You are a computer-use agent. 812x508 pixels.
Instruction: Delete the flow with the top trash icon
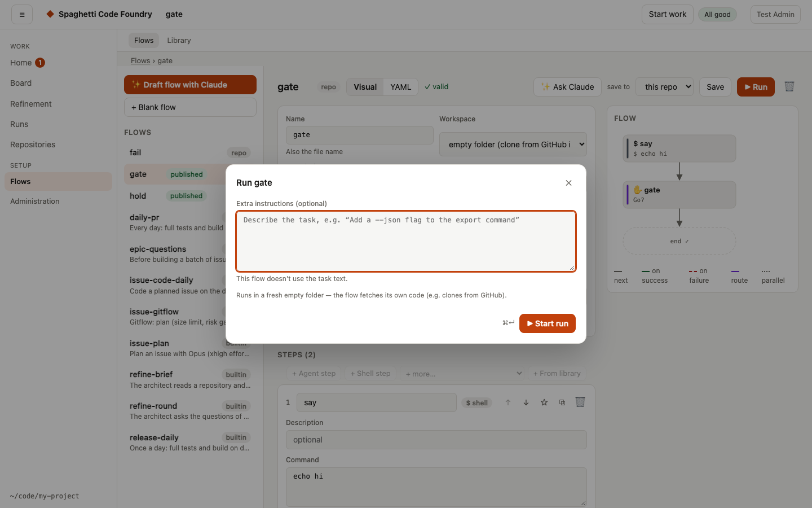click(x=789, y=86)
